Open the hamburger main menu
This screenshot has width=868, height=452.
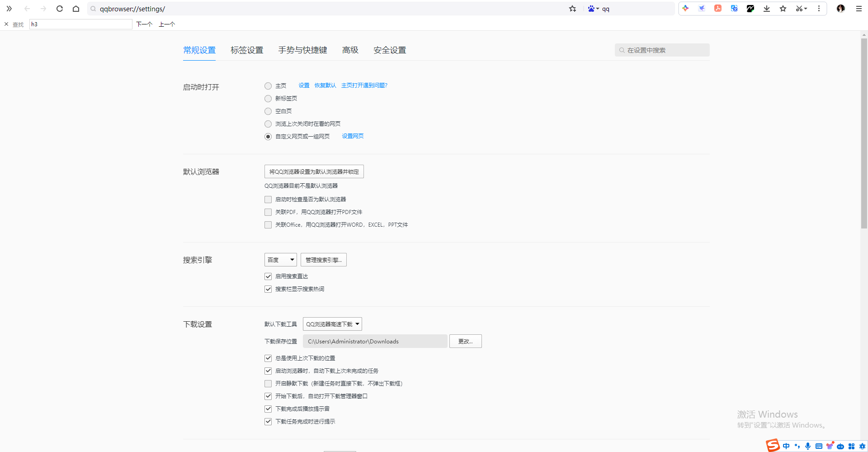point(859,8)
